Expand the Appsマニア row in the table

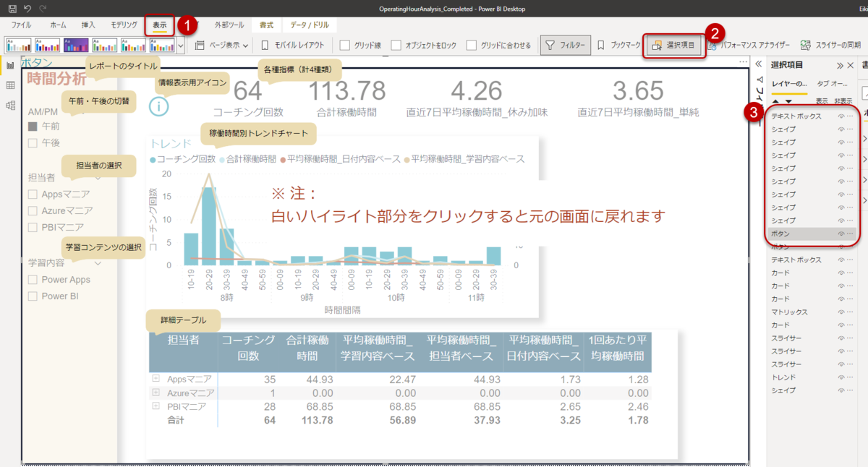pyautogui.click(x=156, y=378)
